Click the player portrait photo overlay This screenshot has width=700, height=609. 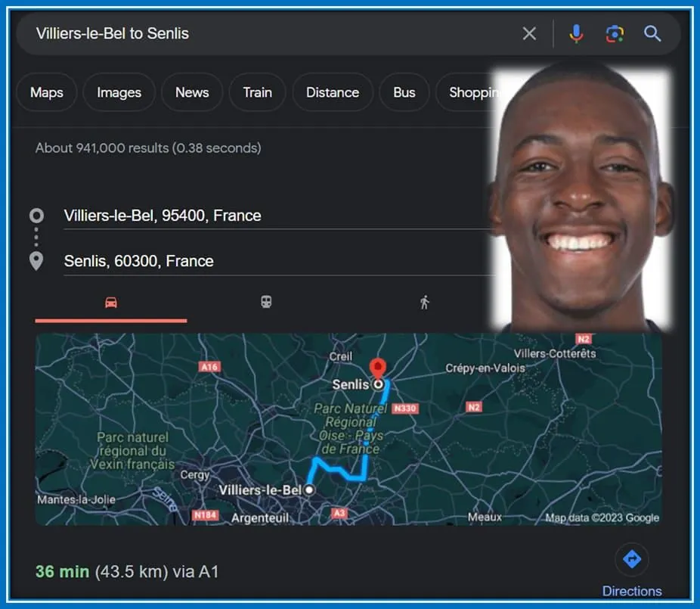tap(581, 199)
